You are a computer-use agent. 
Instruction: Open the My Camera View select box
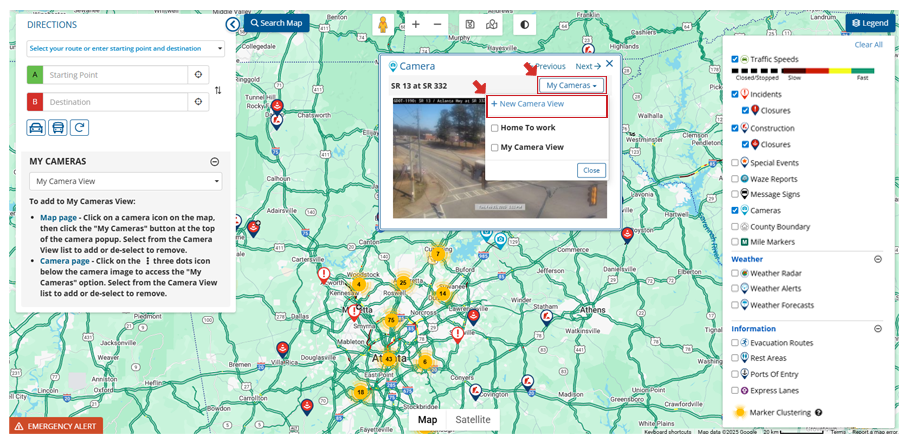click(x=125, y=181)
